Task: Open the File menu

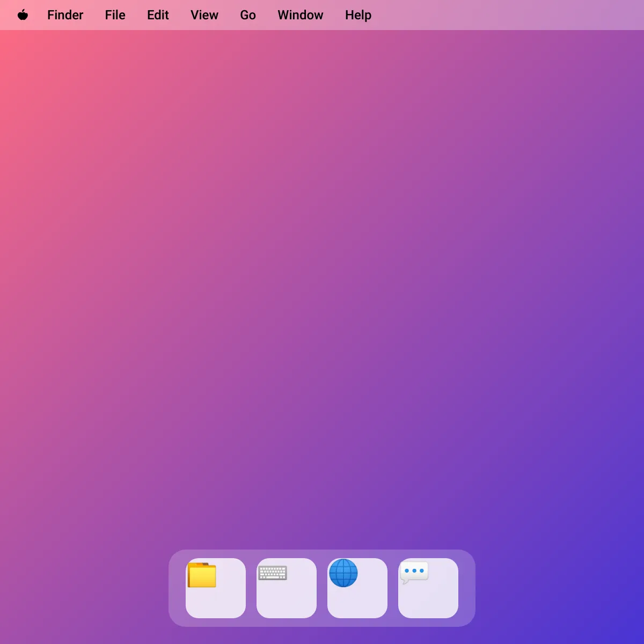Action: 115,15
